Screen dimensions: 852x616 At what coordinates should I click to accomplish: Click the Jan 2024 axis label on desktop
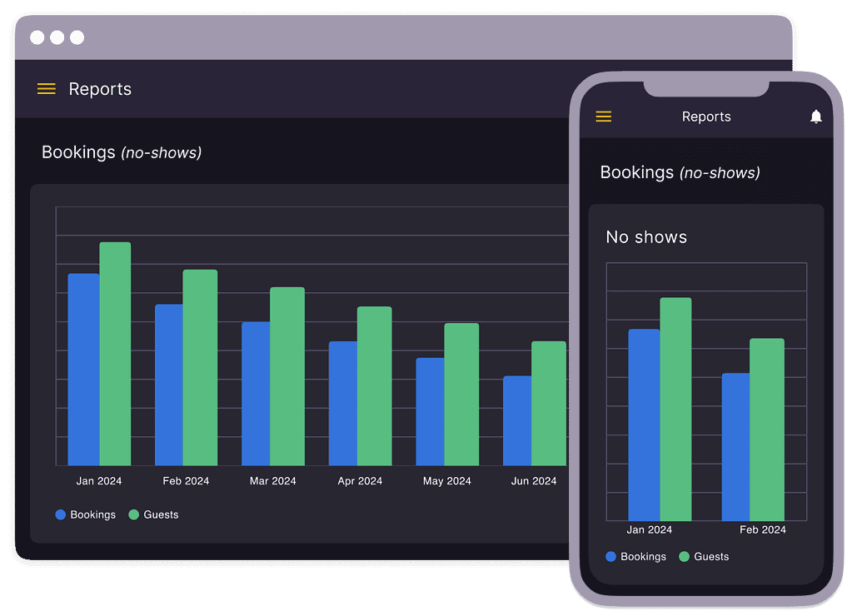99,481
